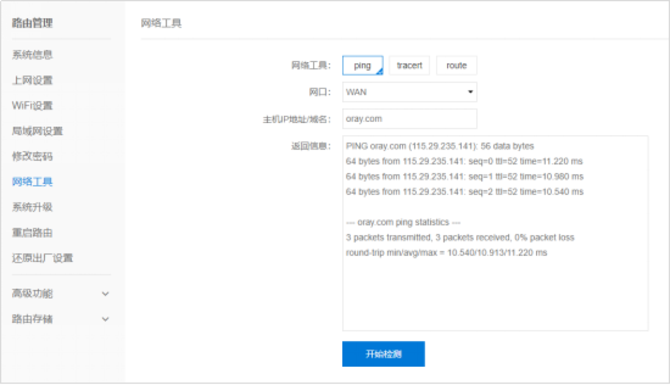670x385 pixels.
Task: Select the tracert tool option
Action: point(409,65)
